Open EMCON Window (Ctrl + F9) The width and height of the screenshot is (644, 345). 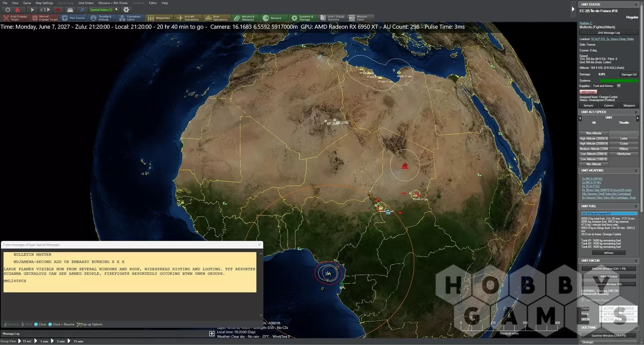[x=608, y=269]
